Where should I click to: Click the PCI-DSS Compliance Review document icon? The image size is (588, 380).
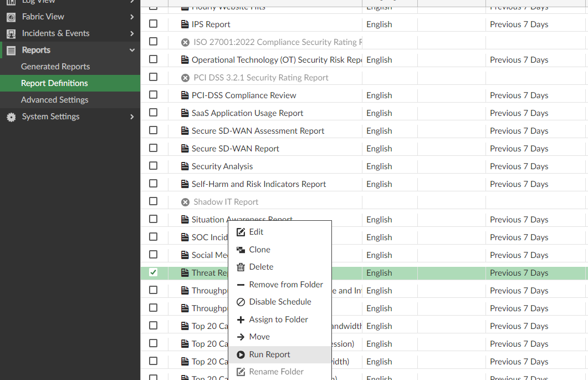click(x=185, y=95)
